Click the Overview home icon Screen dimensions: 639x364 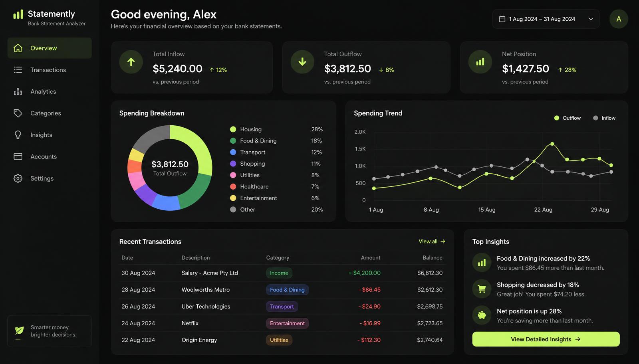pos(18,48)
